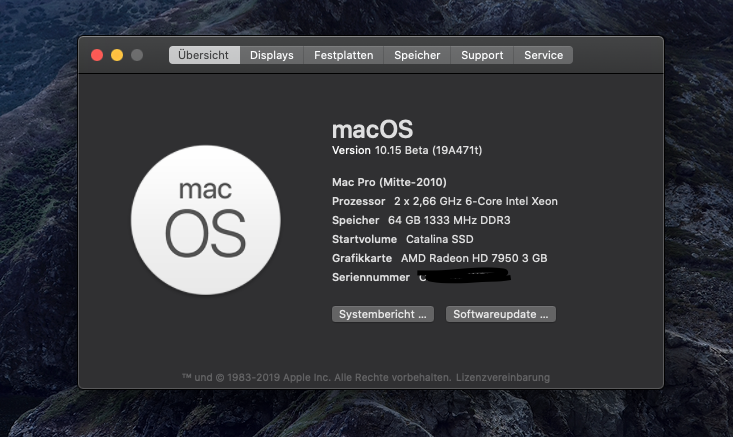This screenshot has height=437, width=733.
Task: Open the Lizenzvereinbarung link
Action: coord(503,377)
